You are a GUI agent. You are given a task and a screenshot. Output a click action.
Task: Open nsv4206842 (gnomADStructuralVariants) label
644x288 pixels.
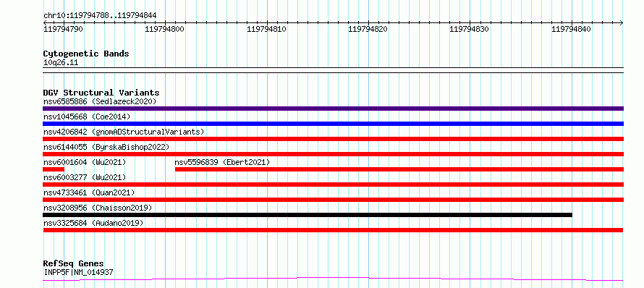point(124,132)
